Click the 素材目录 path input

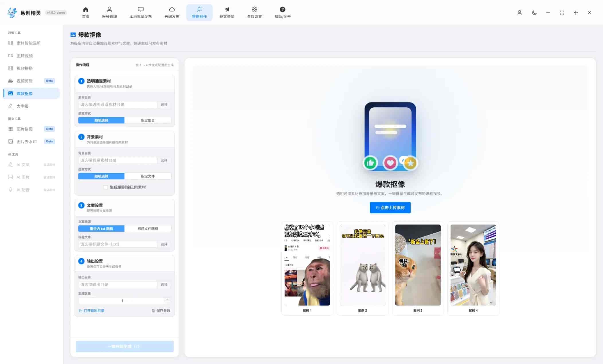click(118, 105)
